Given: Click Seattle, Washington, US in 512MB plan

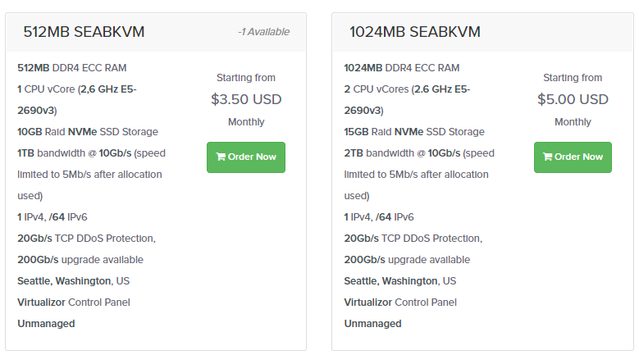Looking at the screenshot, I should click(x=73, y=281).
